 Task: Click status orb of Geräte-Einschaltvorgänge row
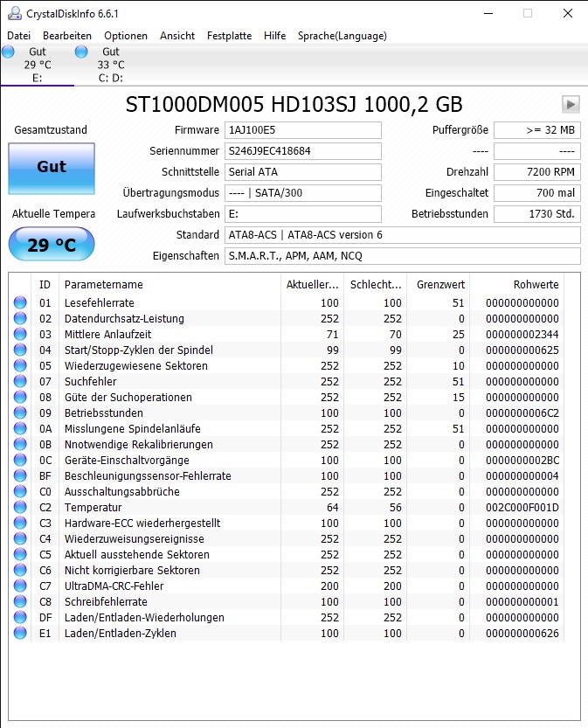click(20, 460)
